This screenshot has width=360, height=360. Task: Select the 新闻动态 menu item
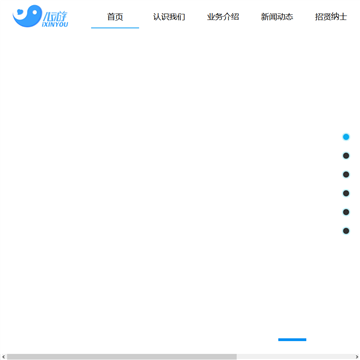point(277,17)
